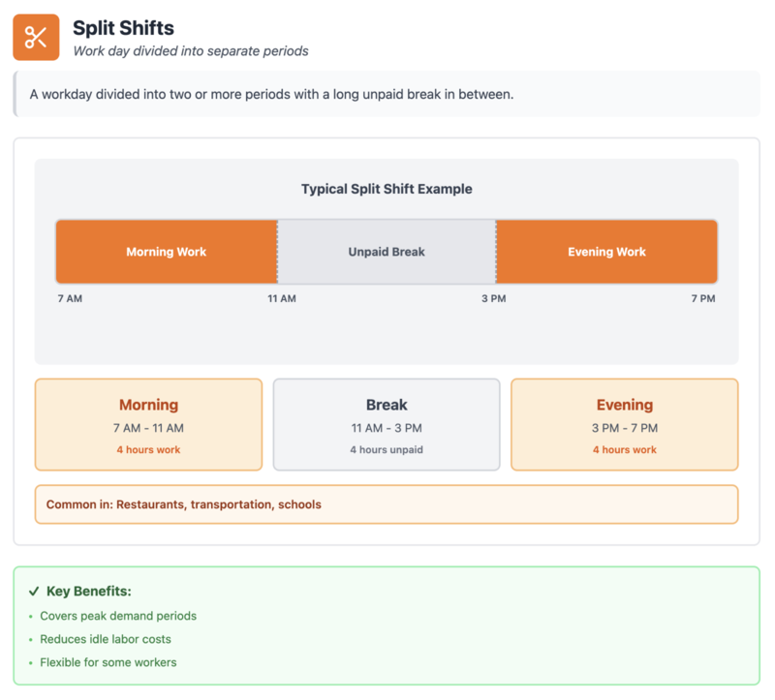Viewport: 775px width, 700px height.
Task: Click the checkmark icon beside Key Benefits
Action: (x=35, y=590)
